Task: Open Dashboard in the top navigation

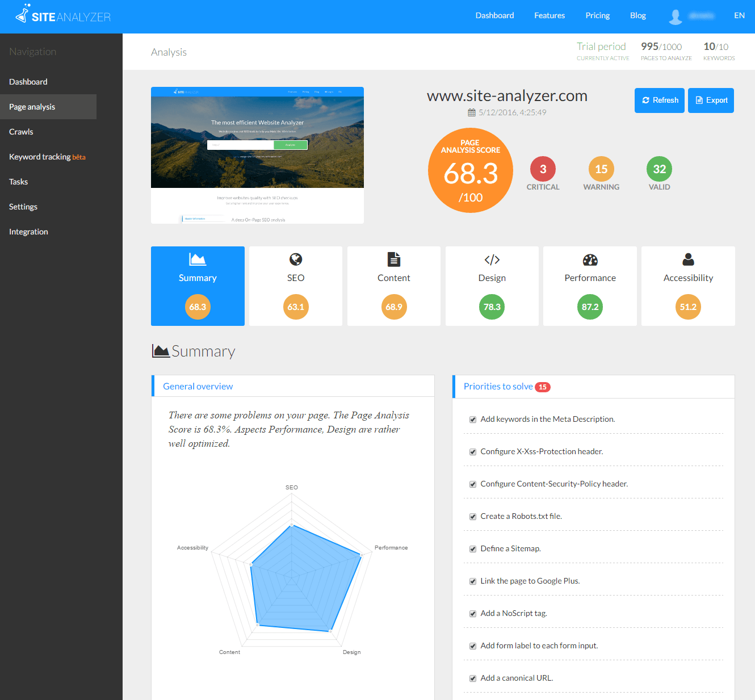Action: [494, 15]
